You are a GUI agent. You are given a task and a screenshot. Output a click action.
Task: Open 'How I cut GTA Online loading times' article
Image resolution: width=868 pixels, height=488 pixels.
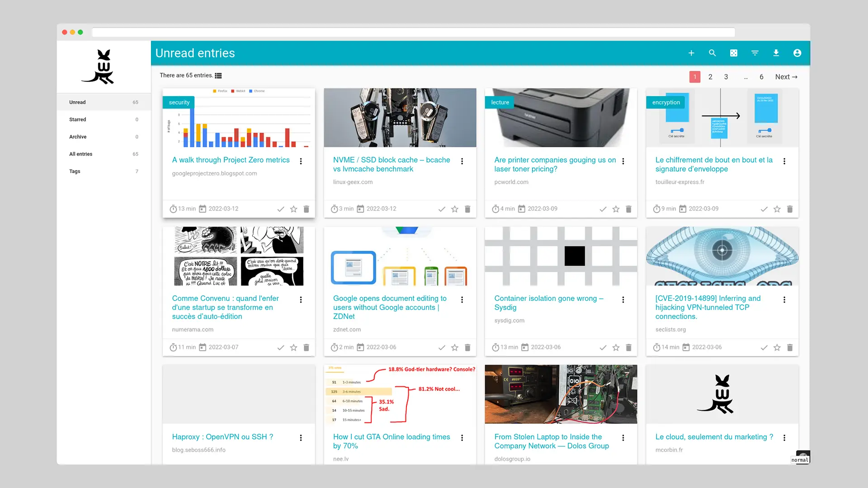click(x=392, y=441)
